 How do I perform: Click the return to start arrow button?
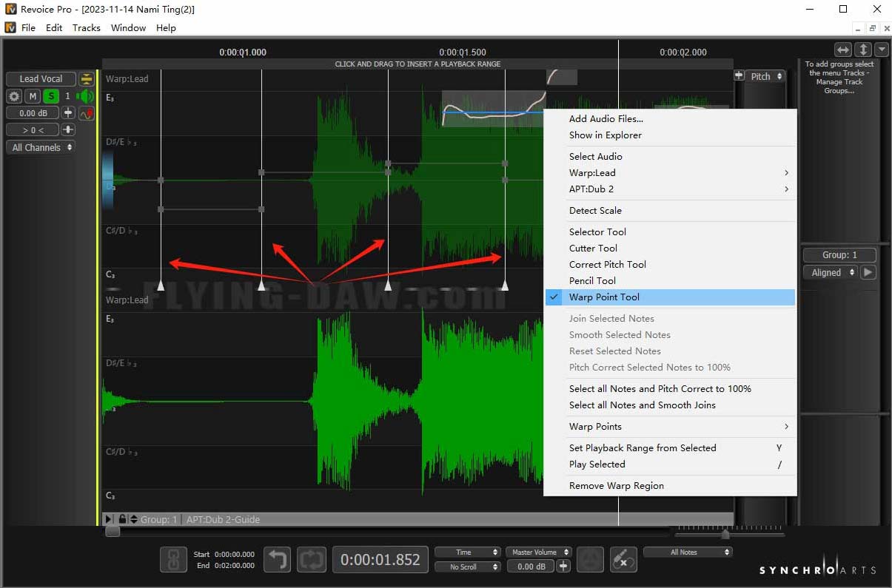(x=278, y=560)
